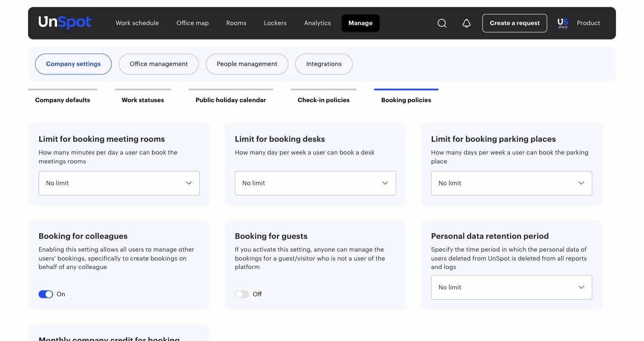The image size is (644, 341).
Task: Open Lockers section
Action: 275,23
